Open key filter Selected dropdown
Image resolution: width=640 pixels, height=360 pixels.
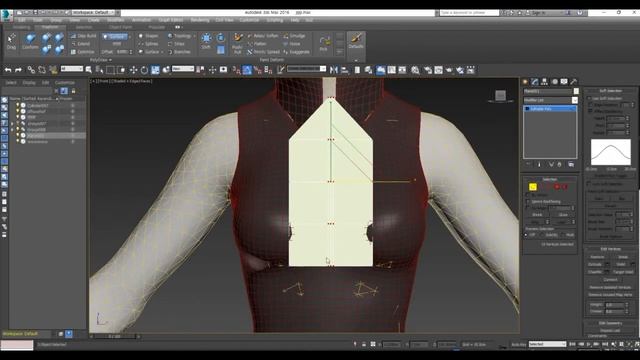click(547, 344)
